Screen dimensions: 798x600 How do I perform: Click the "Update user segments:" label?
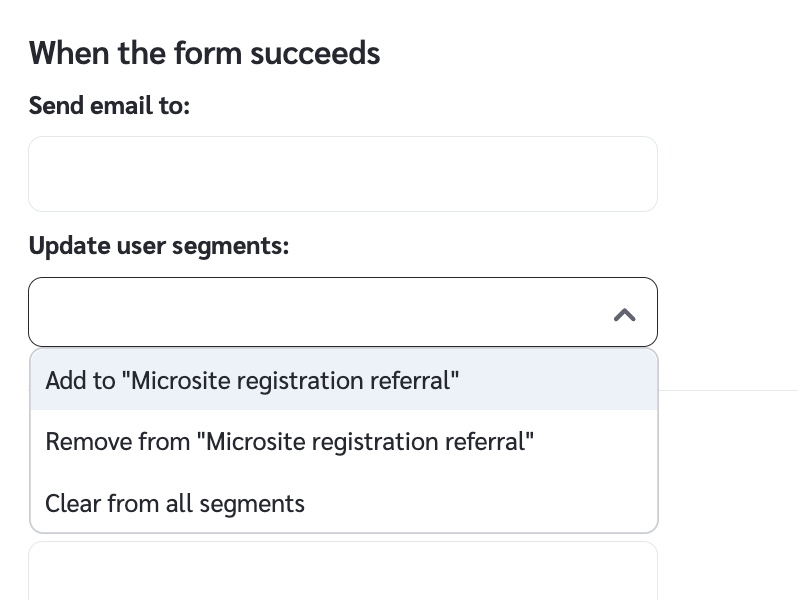tap(158, 245)
